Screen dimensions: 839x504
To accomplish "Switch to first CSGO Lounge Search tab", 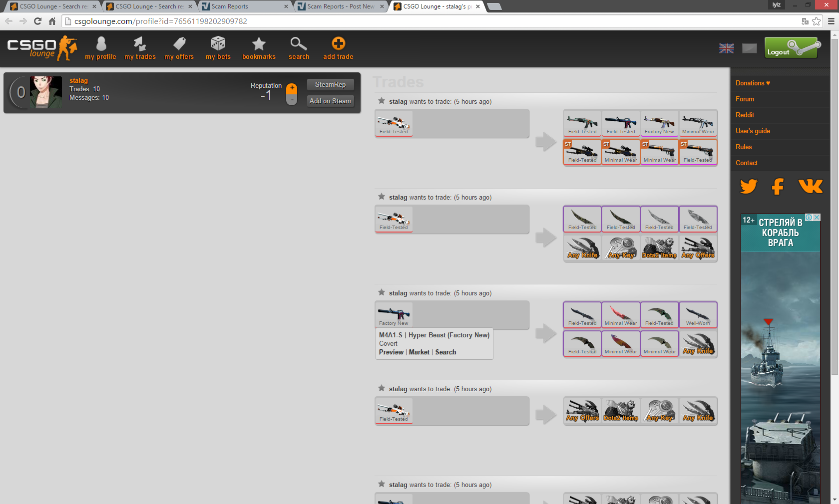I will tap(53, 6).
